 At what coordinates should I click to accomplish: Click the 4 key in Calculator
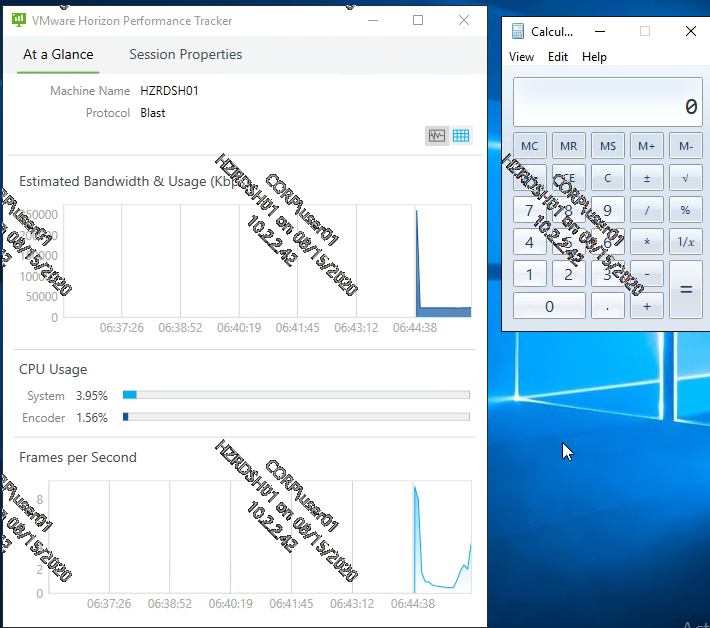point(530,242)
